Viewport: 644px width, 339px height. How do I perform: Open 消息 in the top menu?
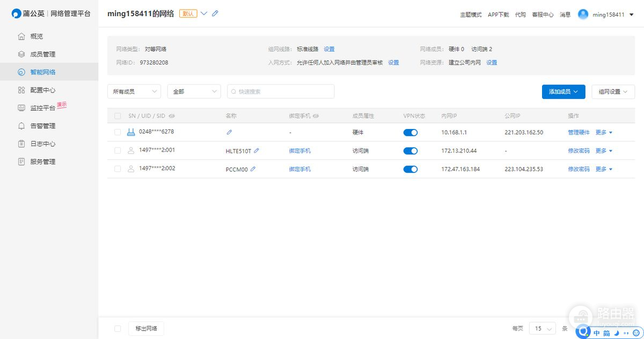565,15
